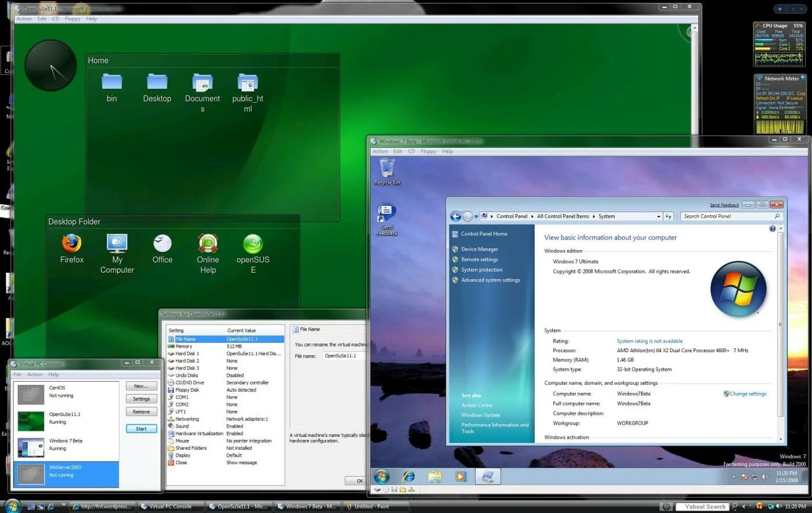Open Remote settings link
The image size is (812, 513).
[480, 260]
